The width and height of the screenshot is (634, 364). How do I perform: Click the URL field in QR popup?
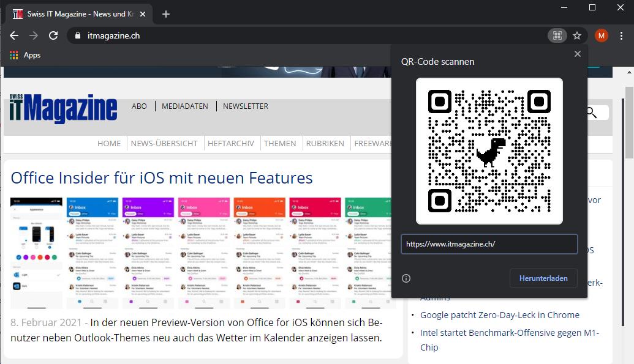[x=489, y=244]
